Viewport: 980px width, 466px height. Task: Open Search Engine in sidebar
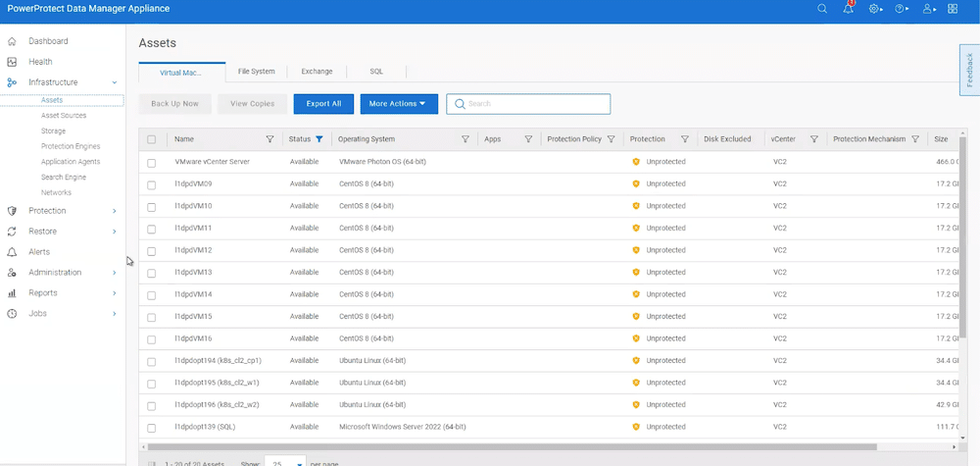pyautogui.click(x=64, y=178)
